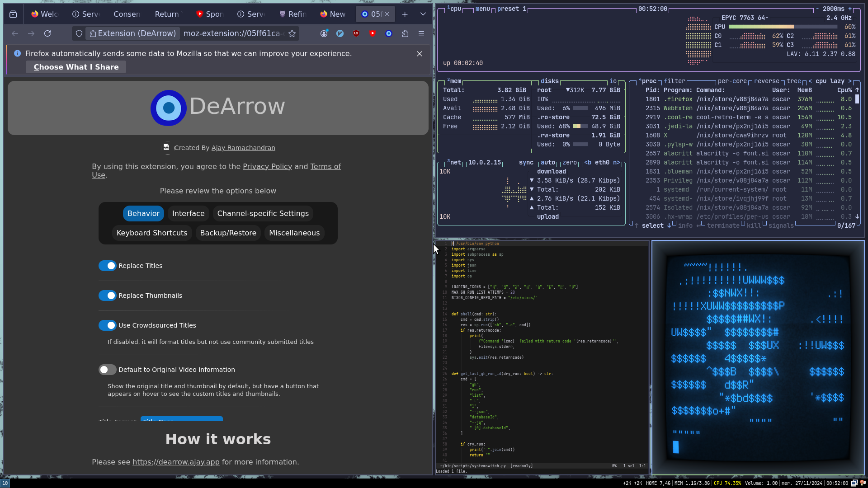The image size is (868, 488).
Task: Click btop preset 1 selector
Action: (511, 9)
